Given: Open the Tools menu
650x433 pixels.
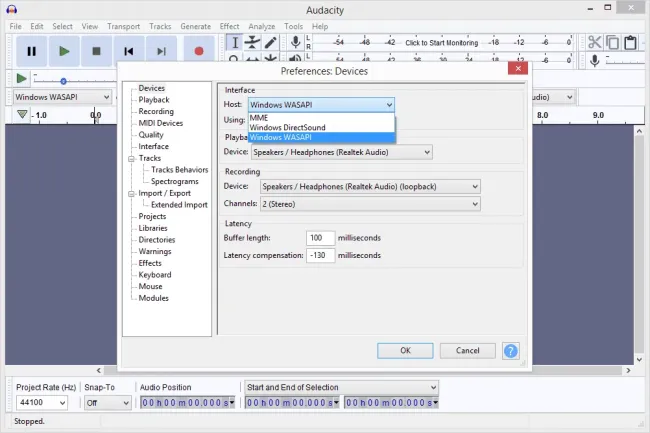Looking at the screenshot, I should pyautogui.click(x=293, y=26).
